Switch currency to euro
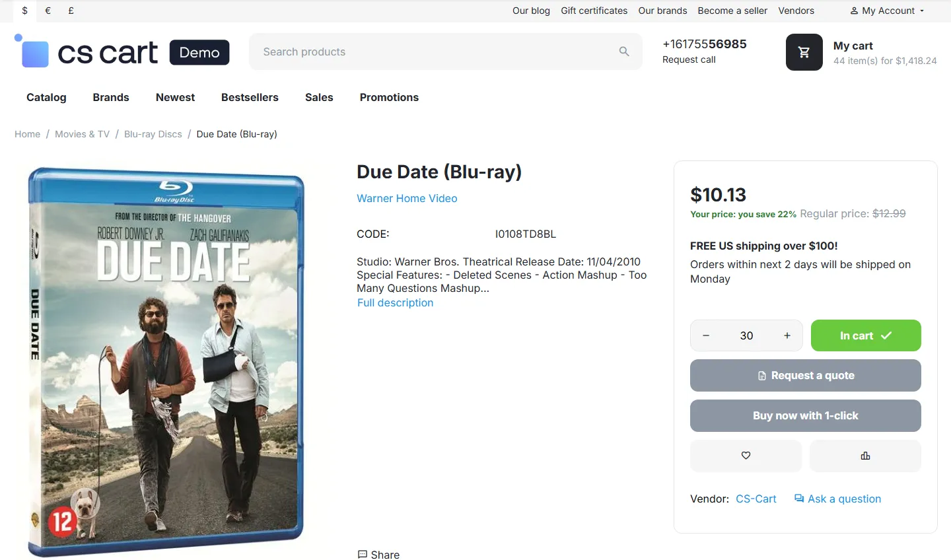 tap(48, 11)
